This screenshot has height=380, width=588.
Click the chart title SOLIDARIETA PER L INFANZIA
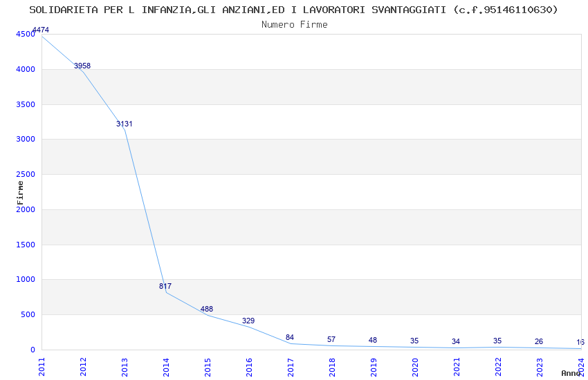293,10
